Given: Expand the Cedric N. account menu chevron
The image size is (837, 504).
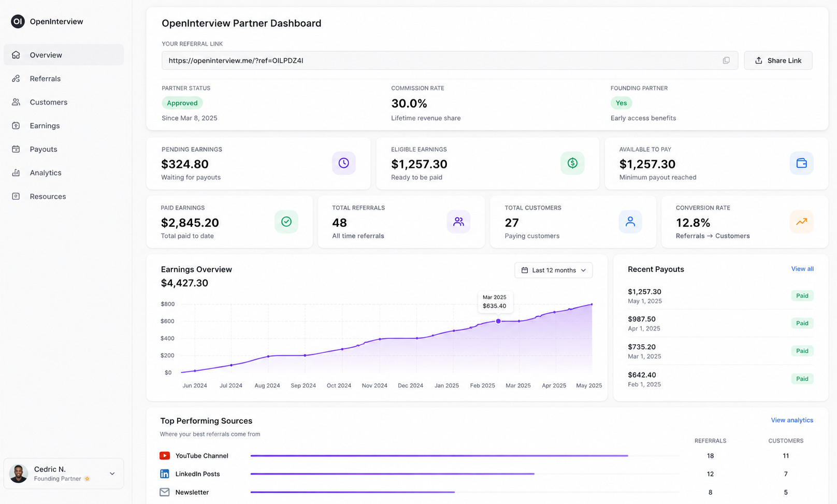Looking at the screenshot, I should coord(112,473).
